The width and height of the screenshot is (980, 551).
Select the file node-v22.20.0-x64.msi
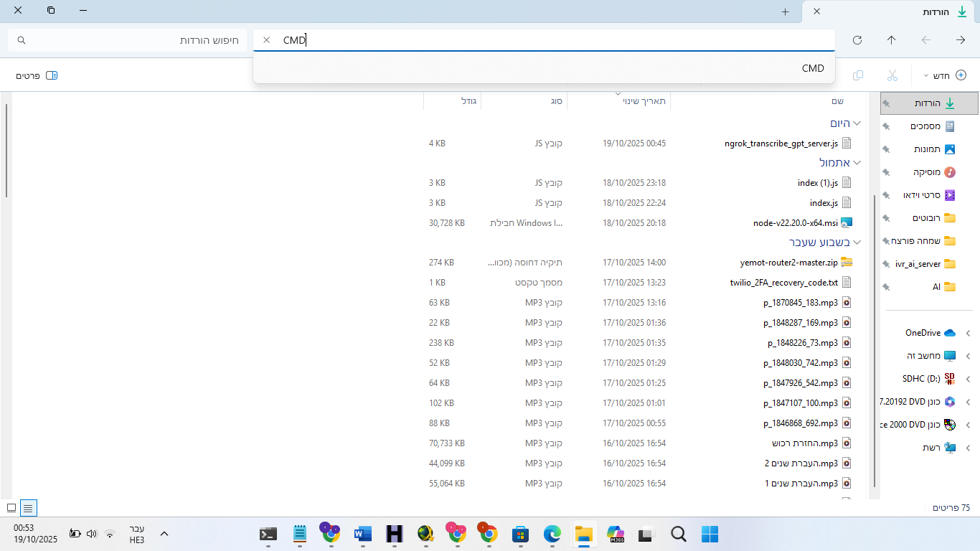[795, 223]
